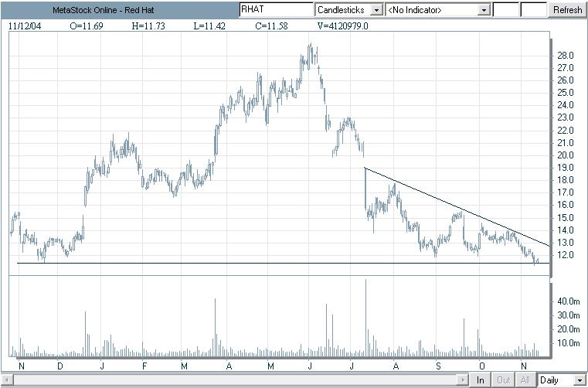
Task: Expand the No Indicator dropdown list
Action: [484, 10]
